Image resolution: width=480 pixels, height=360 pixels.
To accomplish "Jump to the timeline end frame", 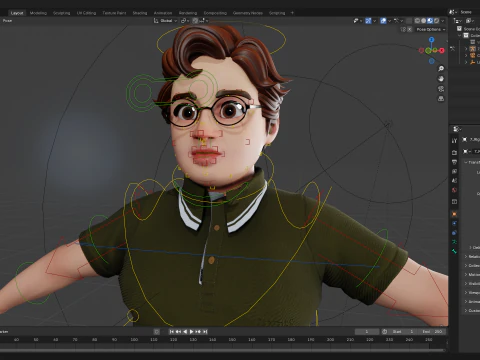I will [205, 332].
